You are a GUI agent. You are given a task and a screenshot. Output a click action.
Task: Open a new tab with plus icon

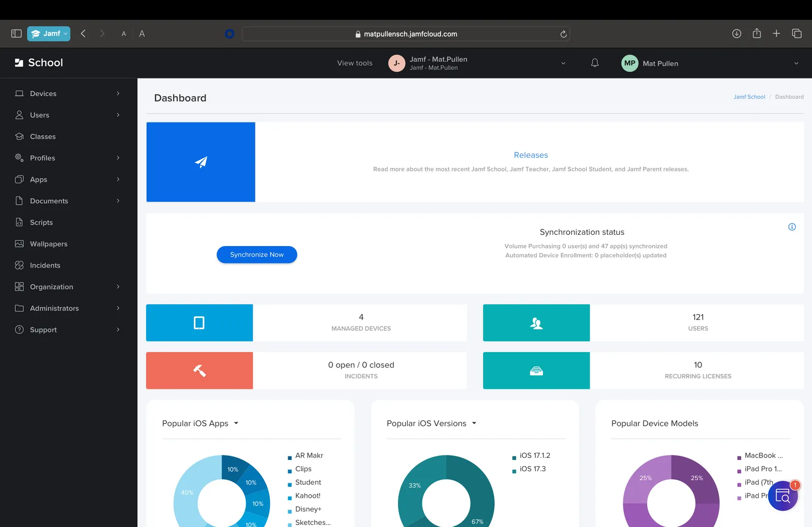(x=776, y=33)
